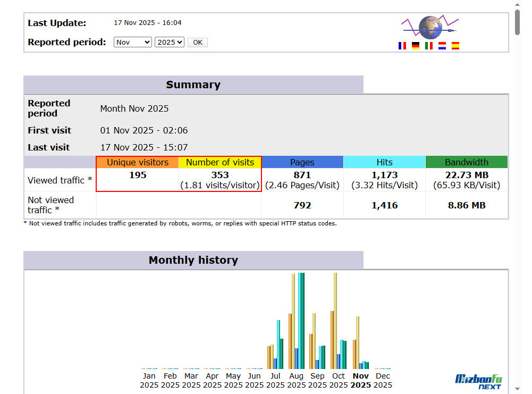The image size is (532, 394).
Task: Click the scrollbar up arrow
Action: (x=518, y=4)
